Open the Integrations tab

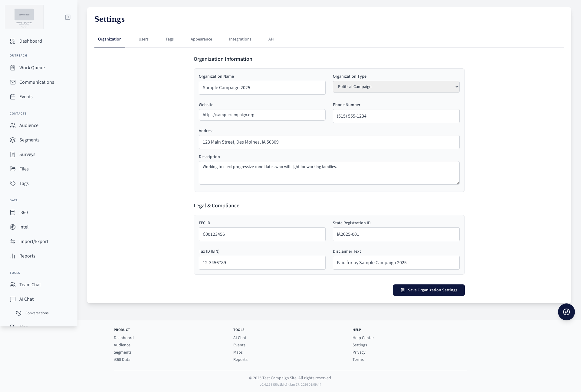pyautogui.click(x=240, y=39)
